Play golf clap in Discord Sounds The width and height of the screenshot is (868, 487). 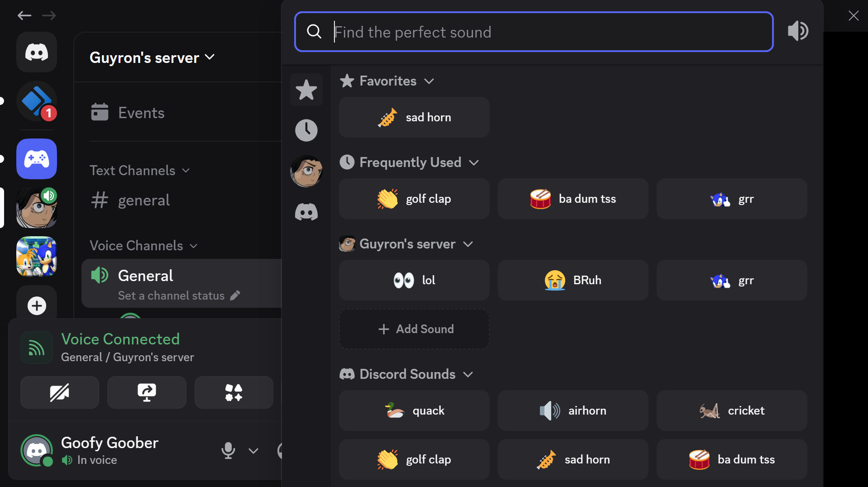tap(414, 459)
